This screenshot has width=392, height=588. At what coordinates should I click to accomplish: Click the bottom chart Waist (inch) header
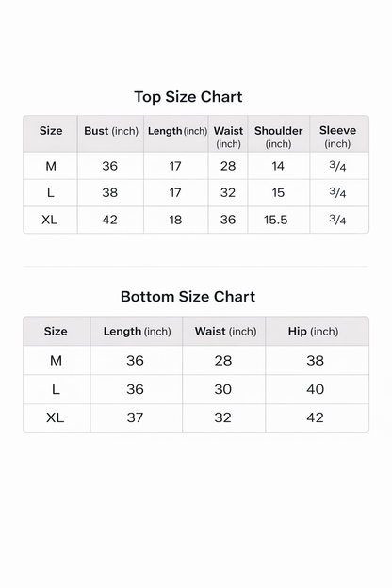pos(226,331)
